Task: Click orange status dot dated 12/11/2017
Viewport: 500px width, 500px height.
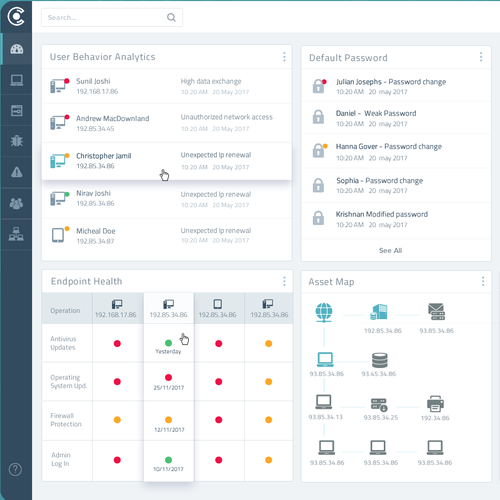Action: (x=168, y=420)
